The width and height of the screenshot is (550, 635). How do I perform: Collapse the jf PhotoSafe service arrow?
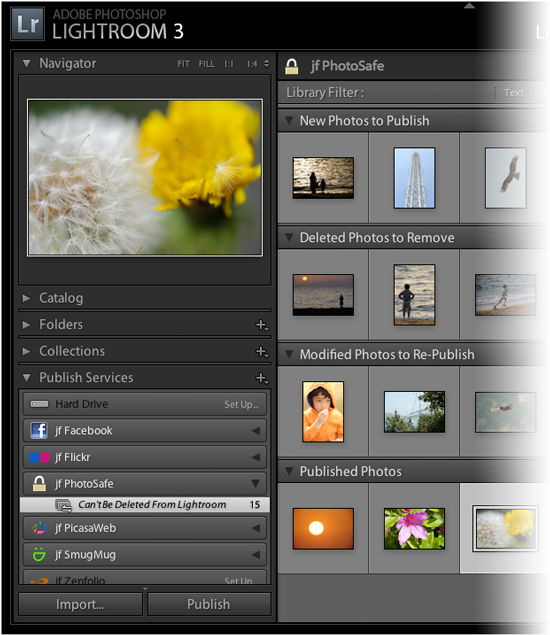(256, 484)
